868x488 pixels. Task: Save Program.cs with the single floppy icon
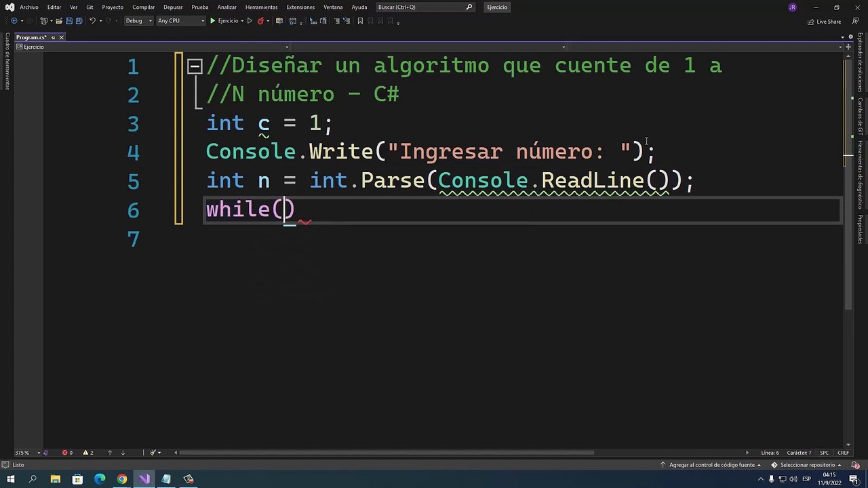68,21
